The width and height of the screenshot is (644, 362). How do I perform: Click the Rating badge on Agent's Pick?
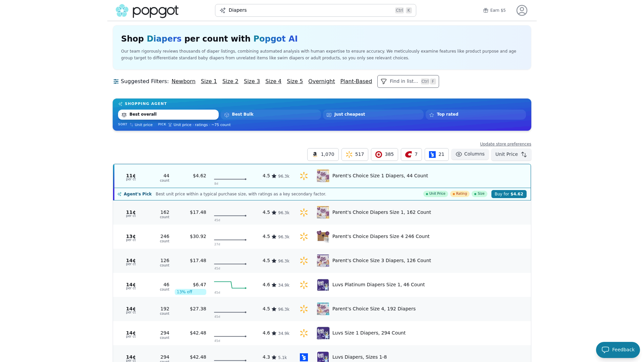click(x=460, y=194)
